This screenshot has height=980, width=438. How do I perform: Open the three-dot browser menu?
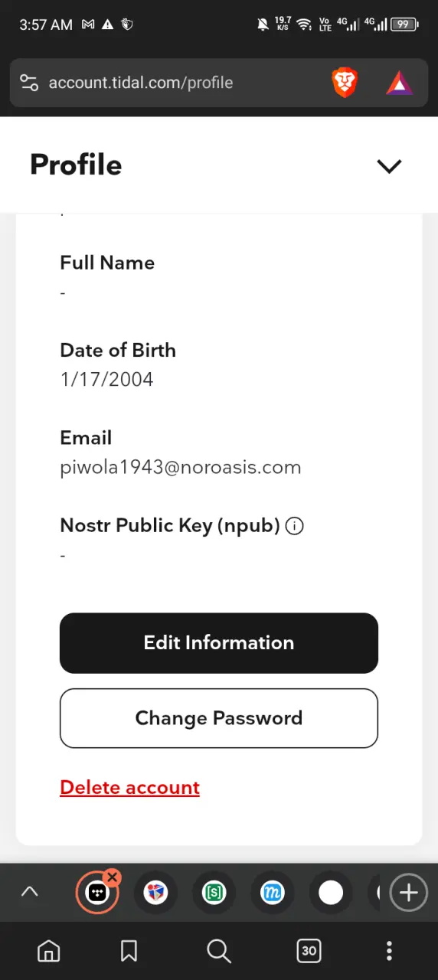coord(389,951)
